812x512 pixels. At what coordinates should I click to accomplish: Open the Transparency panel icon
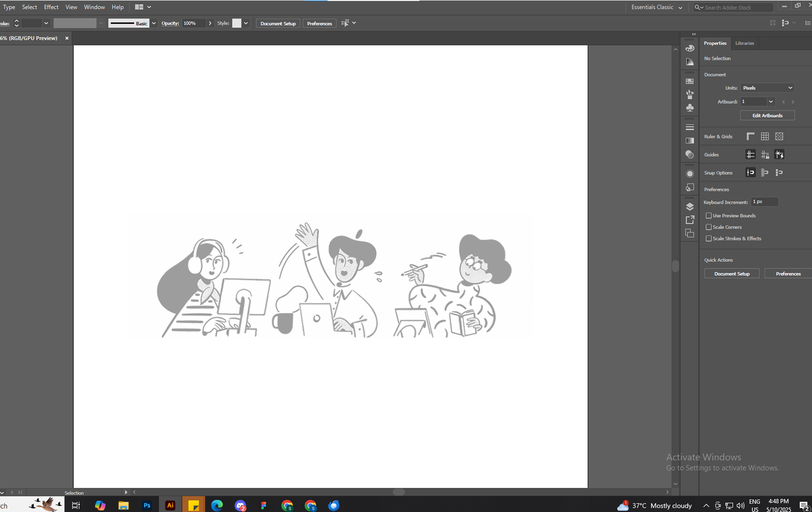coord(690,154)
